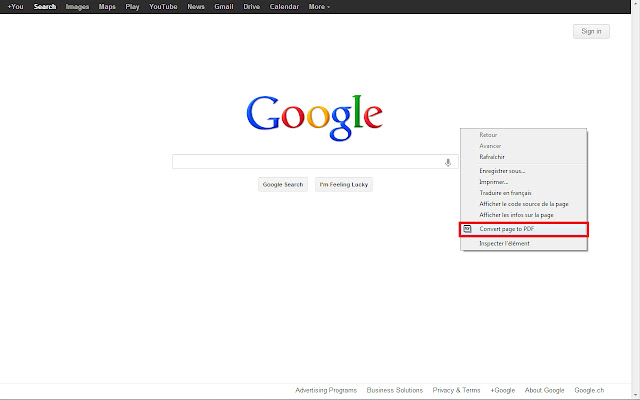
Task: Open Drive from the top bar
Action: coord(251,7)
